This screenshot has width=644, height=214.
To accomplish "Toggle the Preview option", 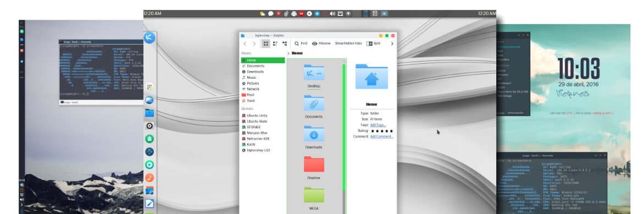I will (321, 43).
